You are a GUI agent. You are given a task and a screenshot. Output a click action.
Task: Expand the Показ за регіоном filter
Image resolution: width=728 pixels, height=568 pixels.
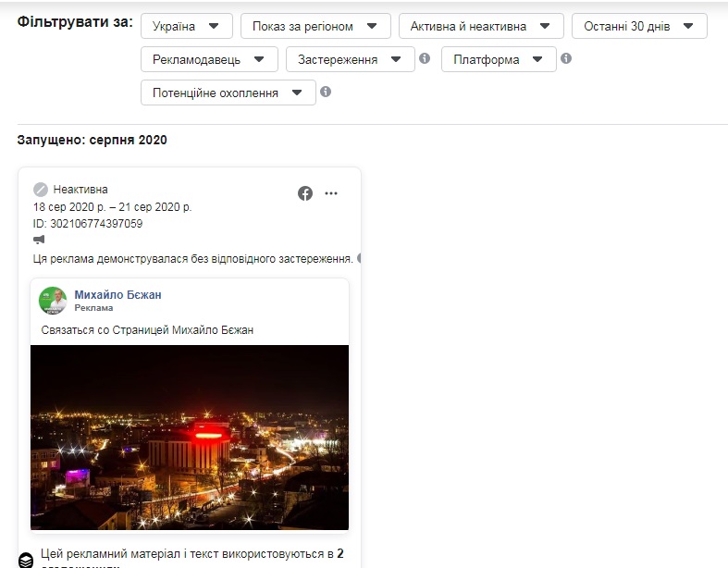315,26
